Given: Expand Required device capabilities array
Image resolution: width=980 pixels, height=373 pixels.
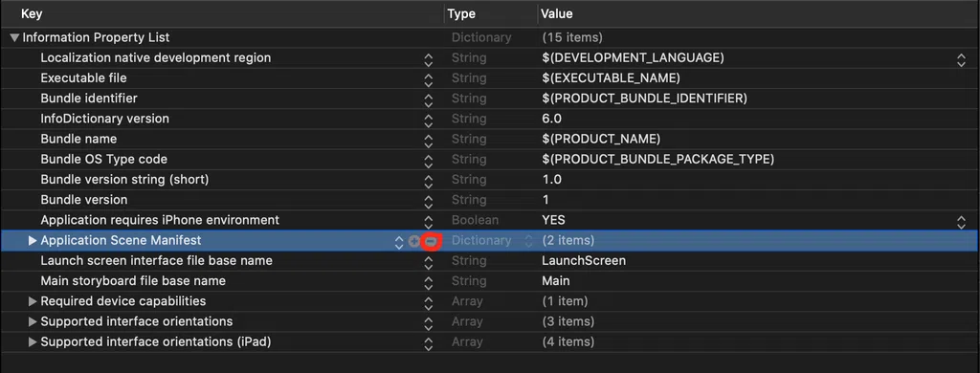Looking at the screenshot, I should pyautogui.click(x=33, y=302).
